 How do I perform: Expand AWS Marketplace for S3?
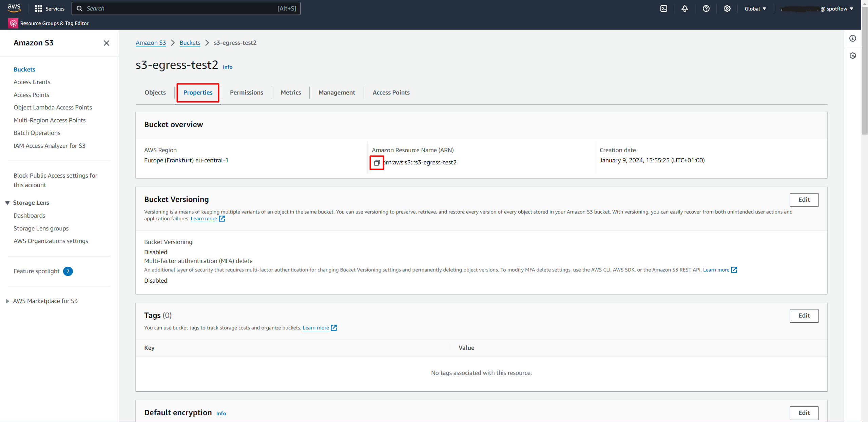[x=7, y=301]
